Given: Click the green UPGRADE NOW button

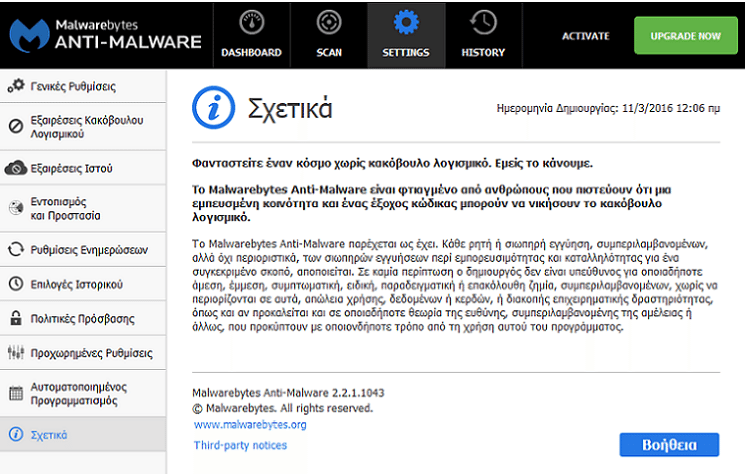Looking at the screenshot, I should point(686,36).
